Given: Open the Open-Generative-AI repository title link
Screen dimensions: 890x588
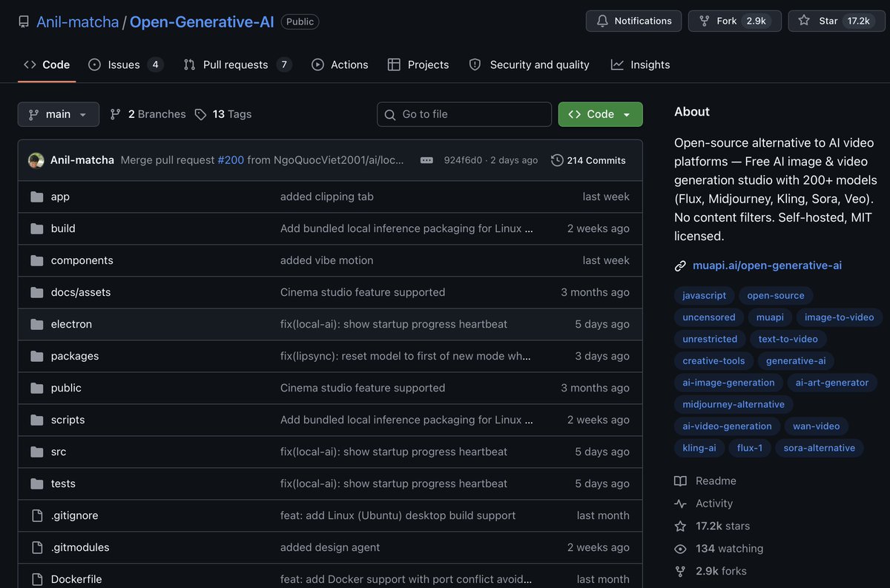Looking at the screenshot, I should pos(202,22).
